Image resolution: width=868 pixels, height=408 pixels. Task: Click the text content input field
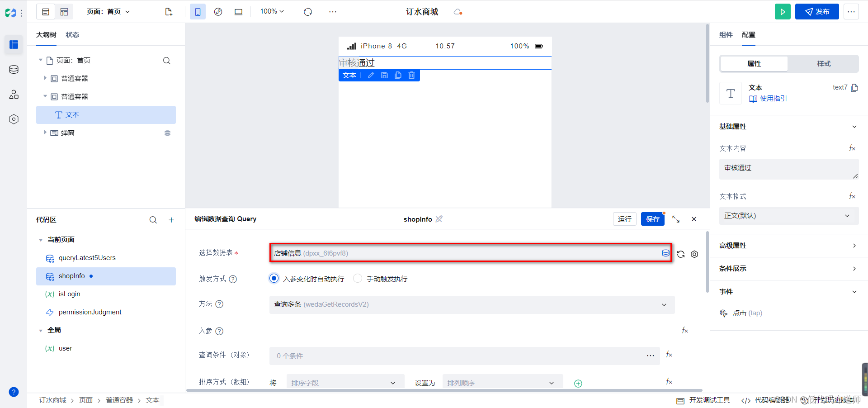[789, 169]
